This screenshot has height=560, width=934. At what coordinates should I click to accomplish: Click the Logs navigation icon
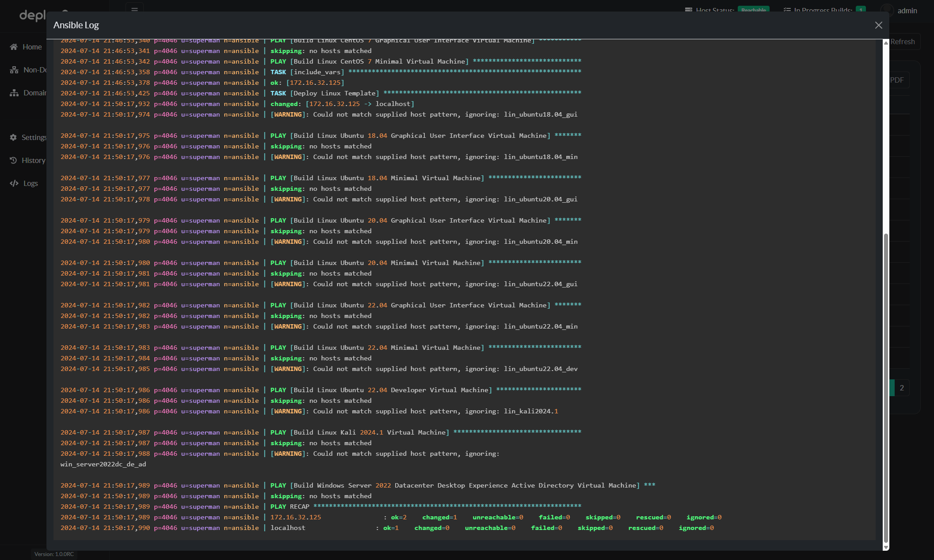click(14, 183)
